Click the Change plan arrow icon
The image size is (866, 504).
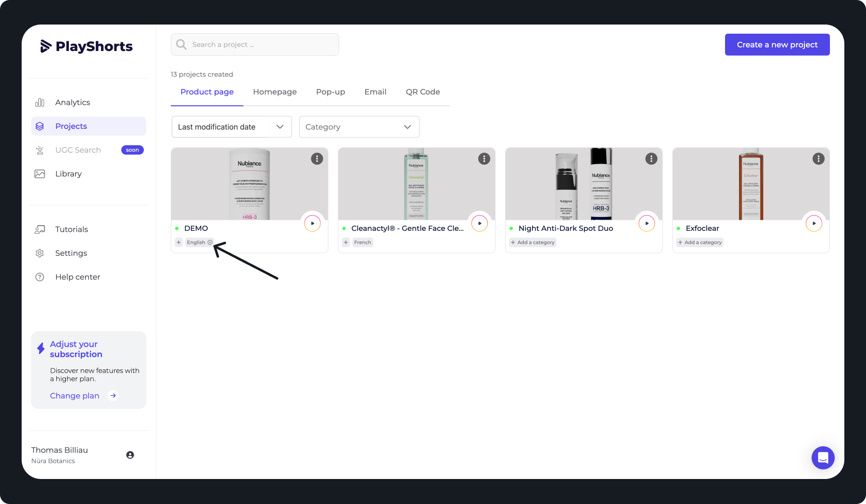click(x=113, y=396)
